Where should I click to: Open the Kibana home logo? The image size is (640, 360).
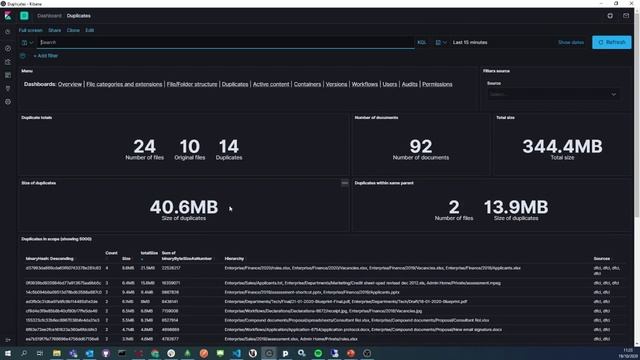click(x=8, y=16)
